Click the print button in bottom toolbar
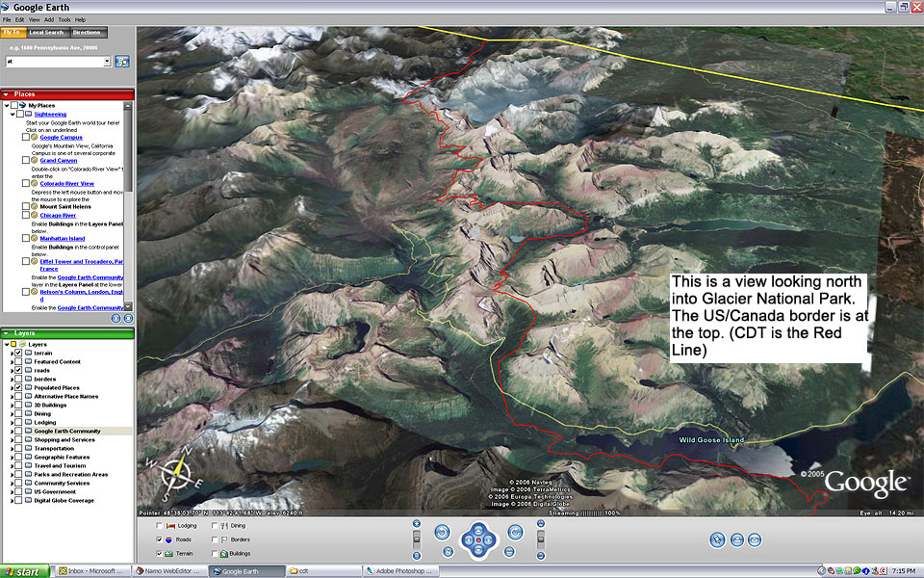 coord(736,539)
